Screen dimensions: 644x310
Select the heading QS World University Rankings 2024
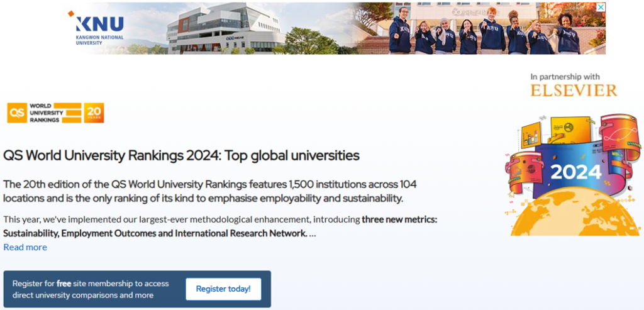tap(181, 155)
